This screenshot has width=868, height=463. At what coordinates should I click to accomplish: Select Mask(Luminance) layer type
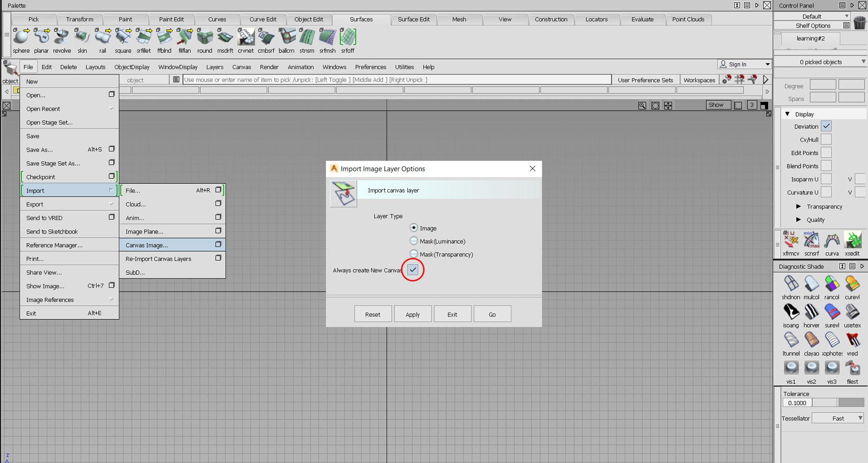click(414, 241)
